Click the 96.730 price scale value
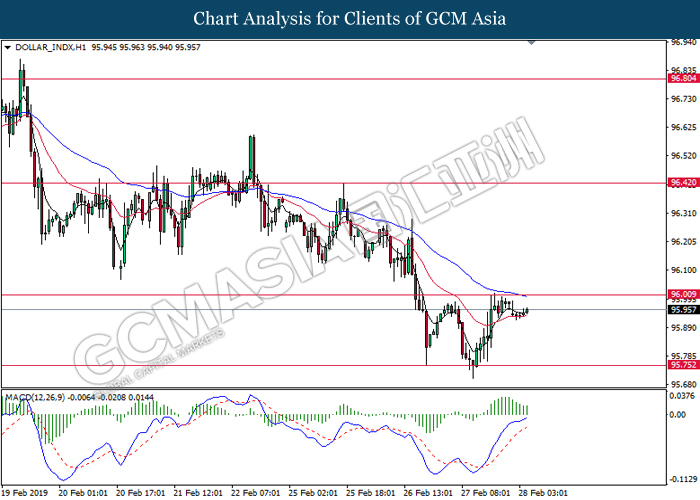Screen dimensions: 700x500 (x=684, y=99)
